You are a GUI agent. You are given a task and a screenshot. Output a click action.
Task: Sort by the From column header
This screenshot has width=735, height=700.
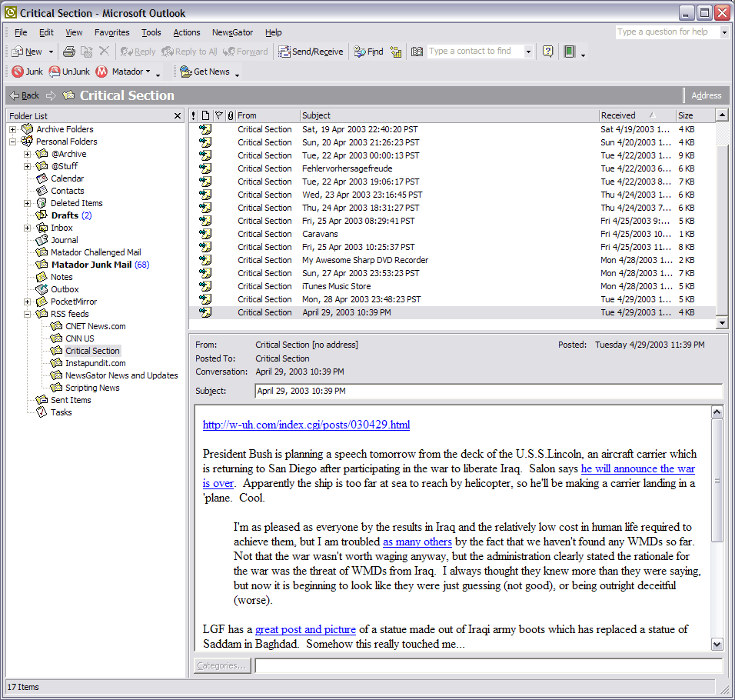pos(268,115)
